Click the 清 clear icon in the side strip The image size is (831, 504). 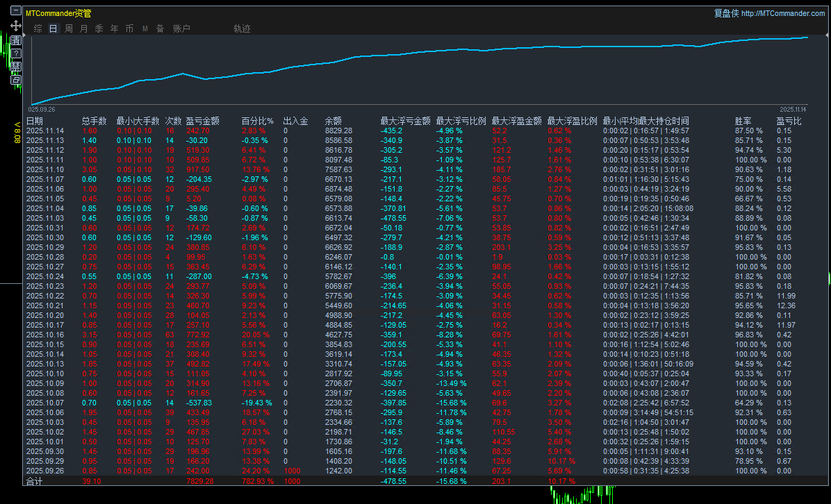(16, 40)
